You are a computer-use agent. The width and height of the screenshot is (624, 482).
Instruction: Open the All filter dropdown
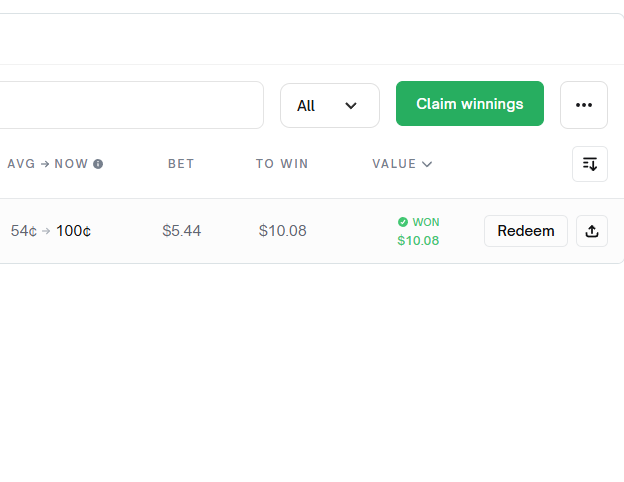point(330,105)
